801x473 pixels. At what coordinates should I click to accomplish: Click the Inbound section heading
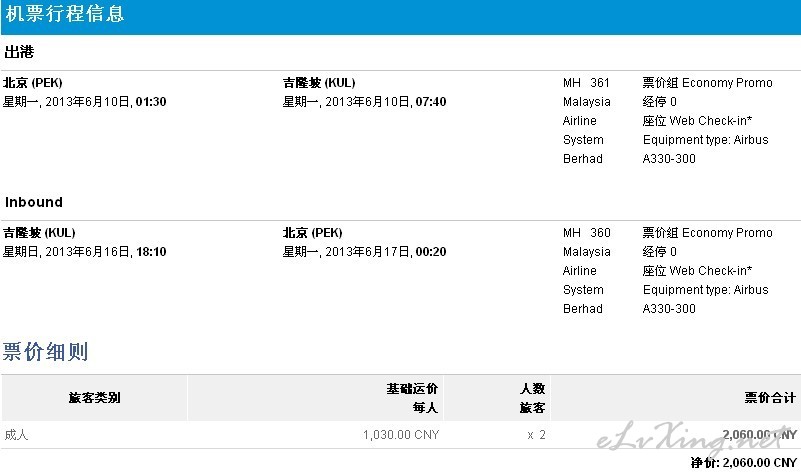[x=34, y=202]
